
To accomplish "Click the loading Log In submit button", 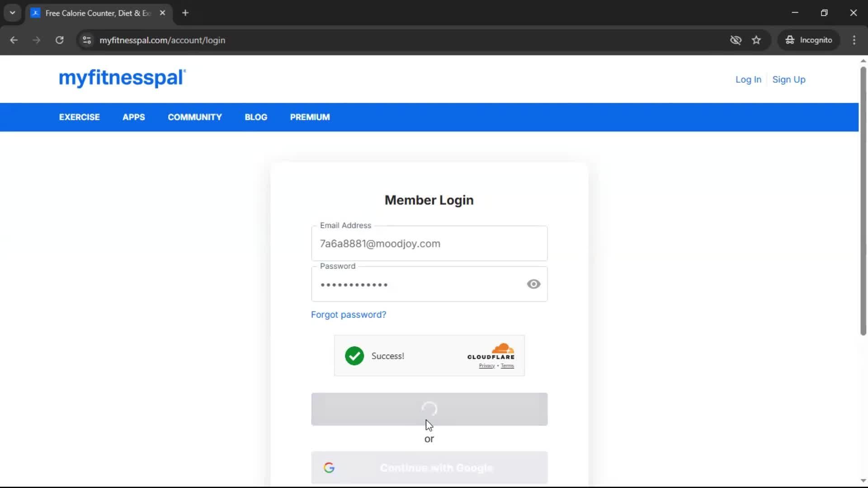I will [429, 409].
